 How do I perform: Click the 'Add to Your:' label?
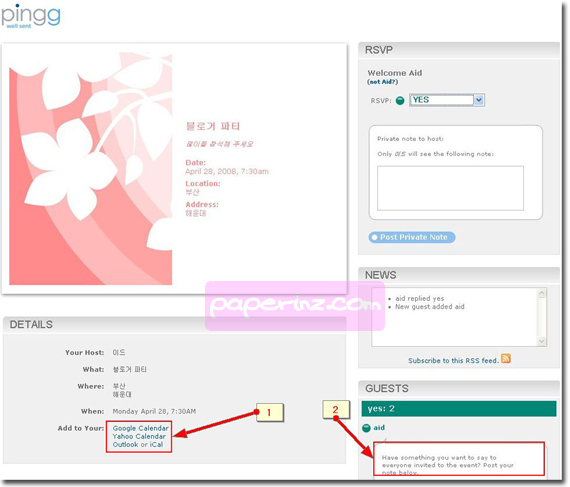[x=81, y=428]
